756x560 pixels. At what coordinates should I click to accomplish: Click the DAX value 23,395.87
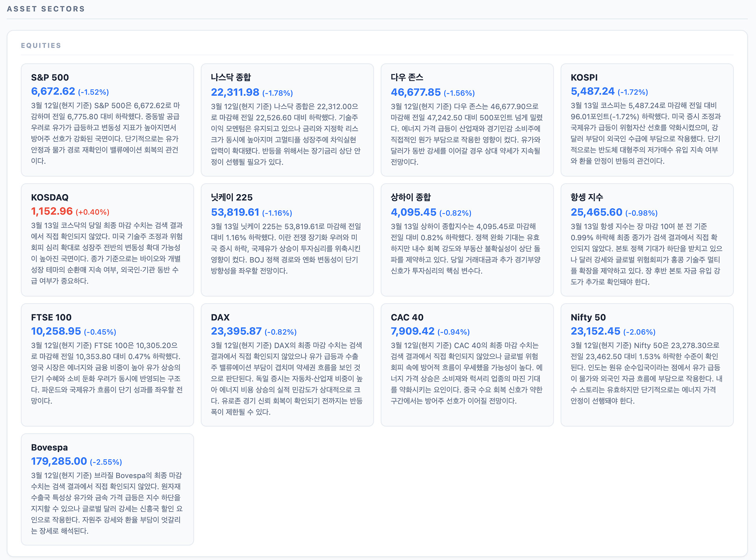236,331
